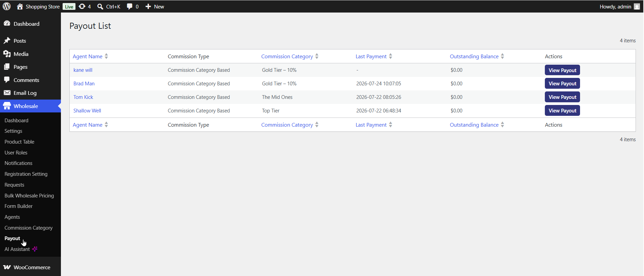The width and height of the screenshot is (644, 276).
Task: Click the home icon beside Shopping Store
Action: pos(20,6)
